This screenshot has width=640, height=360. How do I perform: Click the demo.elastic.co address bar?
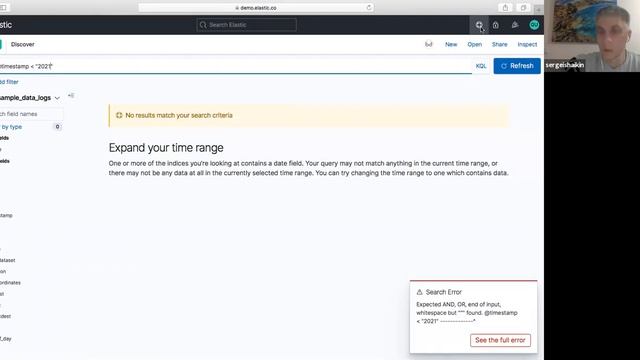[x=256, y=8]
